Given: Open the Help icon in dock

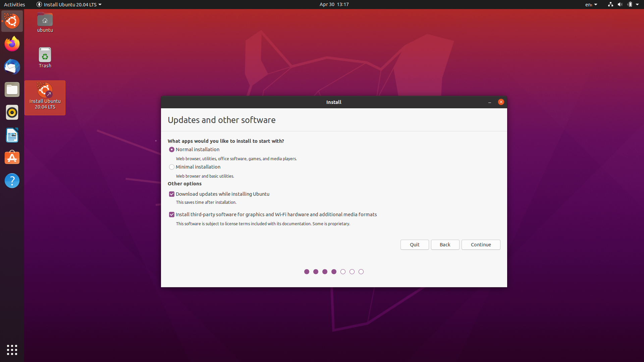Looking at the screenshot, I should 12,181.
